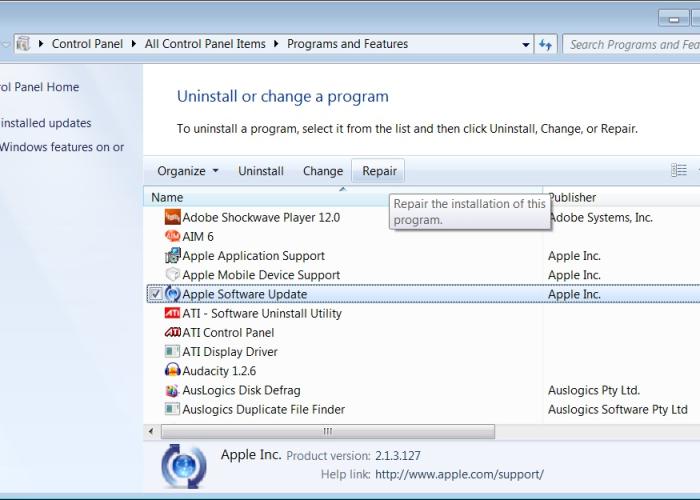Screen dimensions: 700x500
Task: Click the Change toolbar button
Action: point(323,171)
